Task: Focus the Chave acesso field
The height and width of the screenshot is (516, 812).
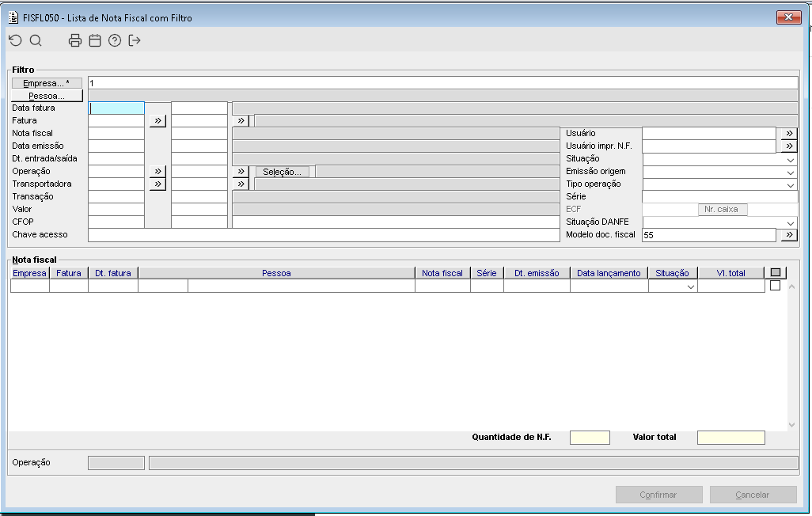Action: (324, 235)
